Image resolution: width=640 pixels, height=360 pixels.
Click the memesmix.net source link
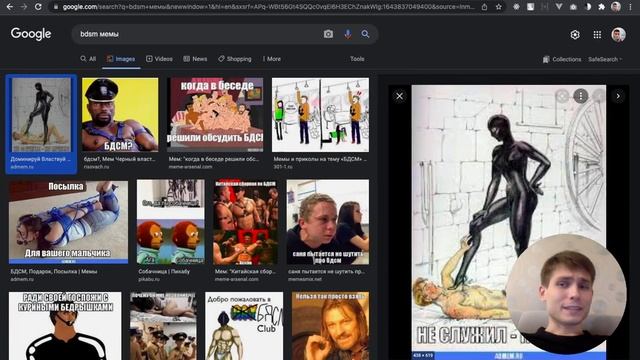click(304, 279)
